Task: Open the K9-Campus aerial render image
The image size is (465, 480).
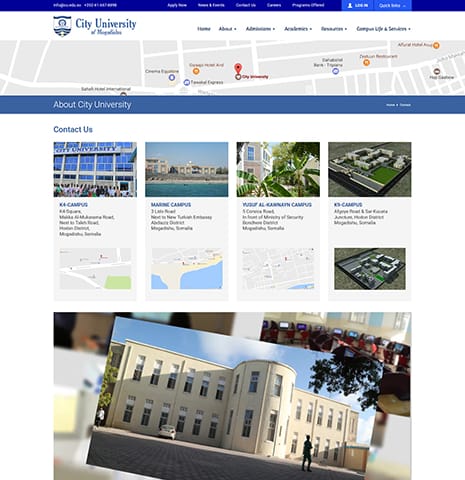Action: [x=370, y=169]
